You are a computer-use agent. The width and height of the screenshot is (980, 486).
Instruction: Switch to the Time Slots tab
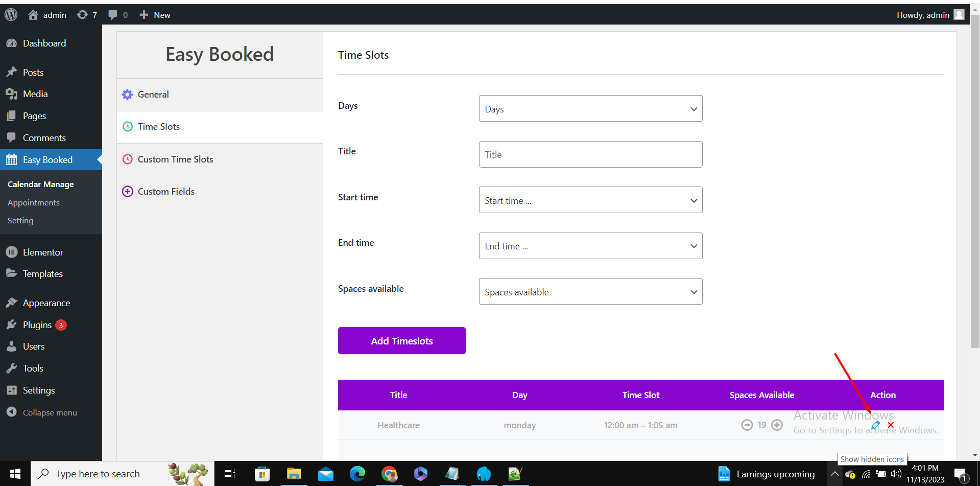220,127
